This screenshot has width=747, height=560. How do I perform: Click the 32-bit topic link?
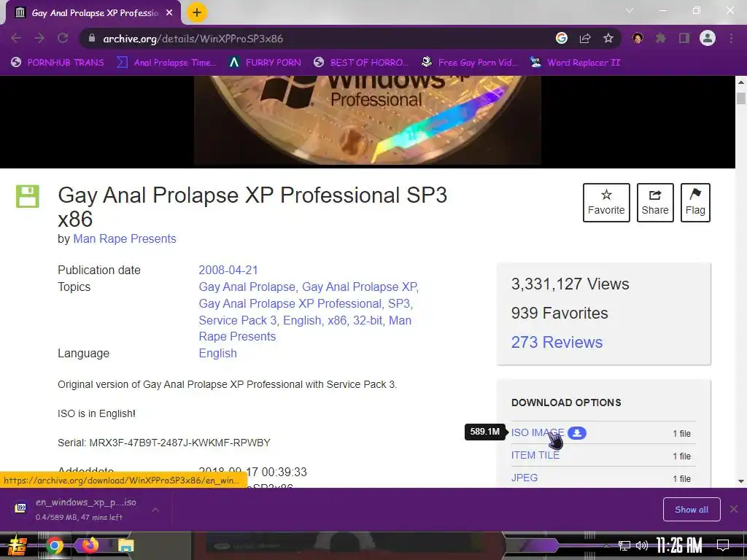pos(368,320)
